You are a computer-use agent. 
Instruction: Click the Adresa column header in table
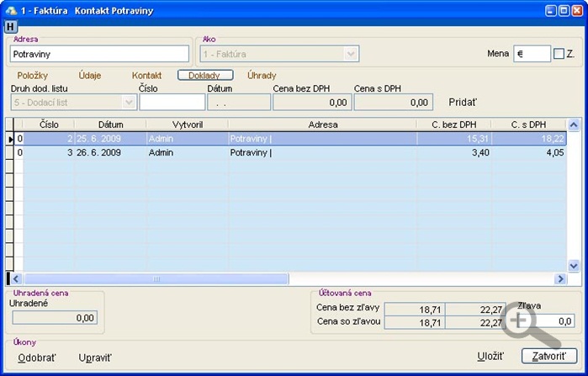pos(322,124)
